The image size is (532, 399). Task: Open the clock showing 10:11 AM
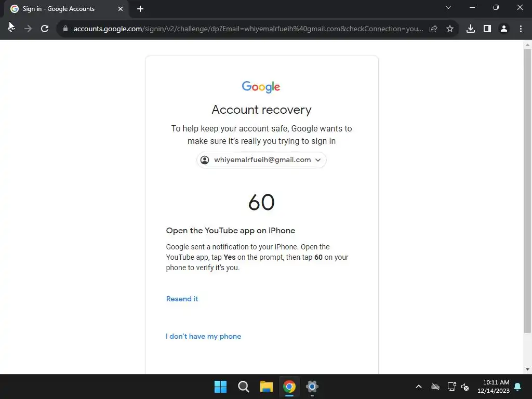click(x=494, y=387)
